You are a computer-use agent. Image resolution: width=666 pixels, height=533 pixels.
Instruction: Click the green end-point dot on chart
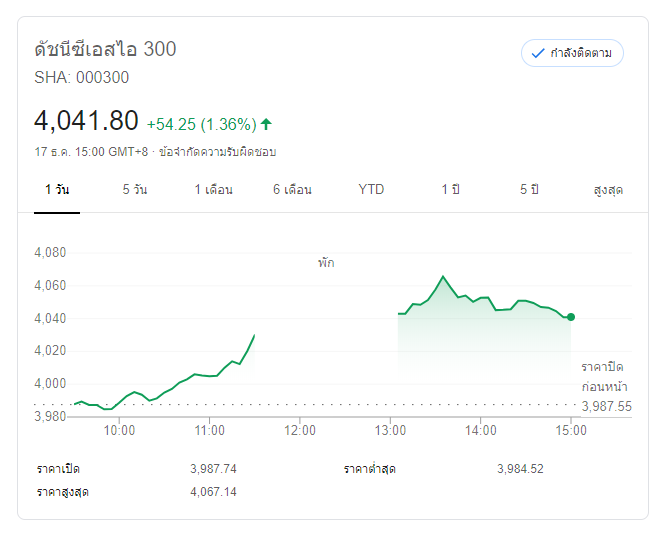570,317
